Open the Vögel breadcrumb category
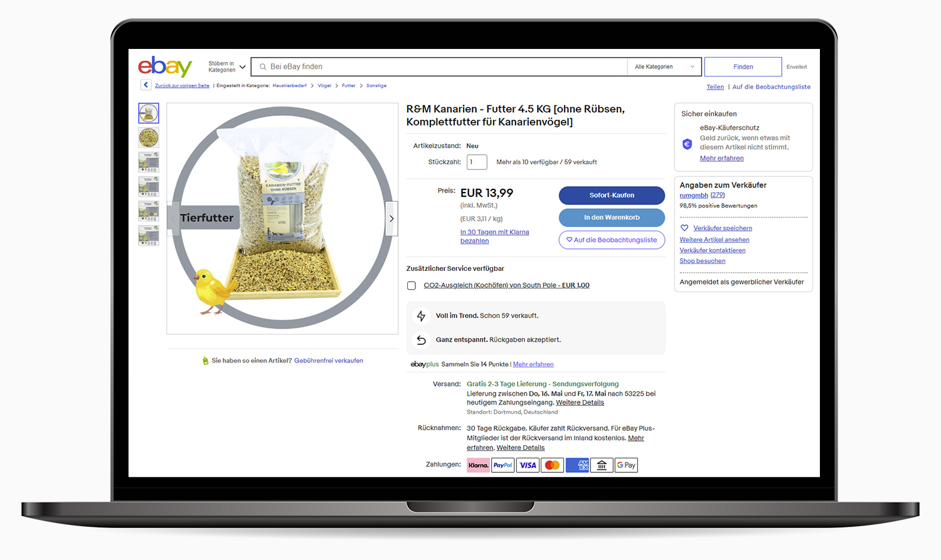The width and height of the screenshot is (941, 560). point(324,85)
